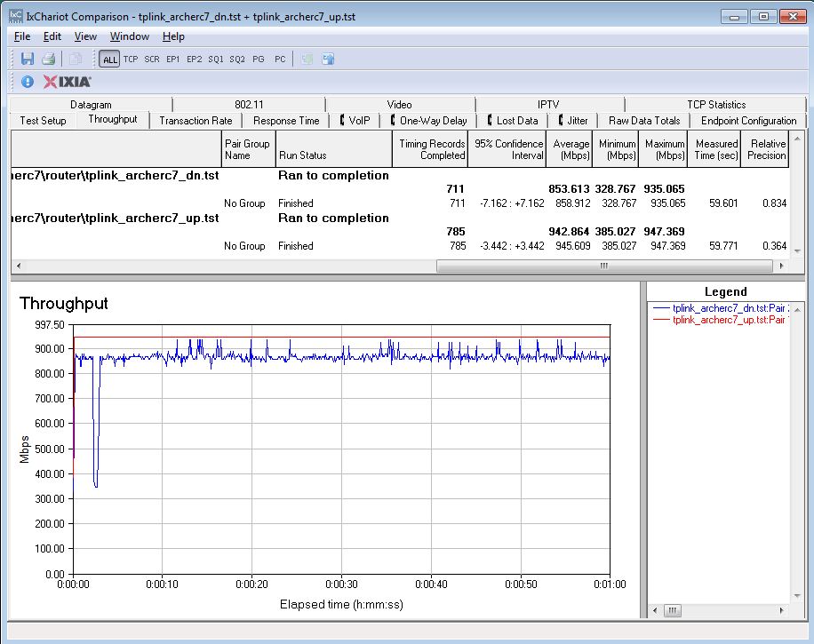The width and height of the screenshot is (814, 644).
Task: Select tplink_archerc7_up.tst legend entry
Action: [721, 320]
